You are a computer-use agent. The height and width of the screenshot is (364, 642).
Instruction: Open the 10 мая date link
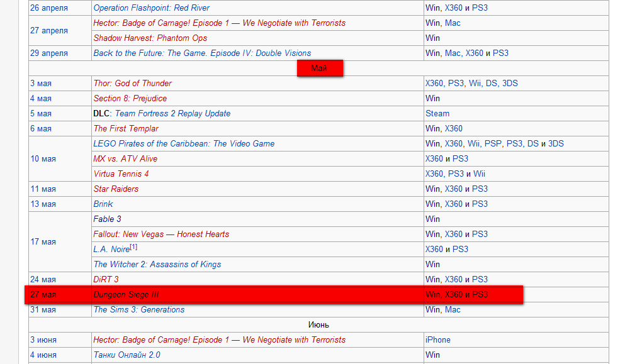point(43,159)
